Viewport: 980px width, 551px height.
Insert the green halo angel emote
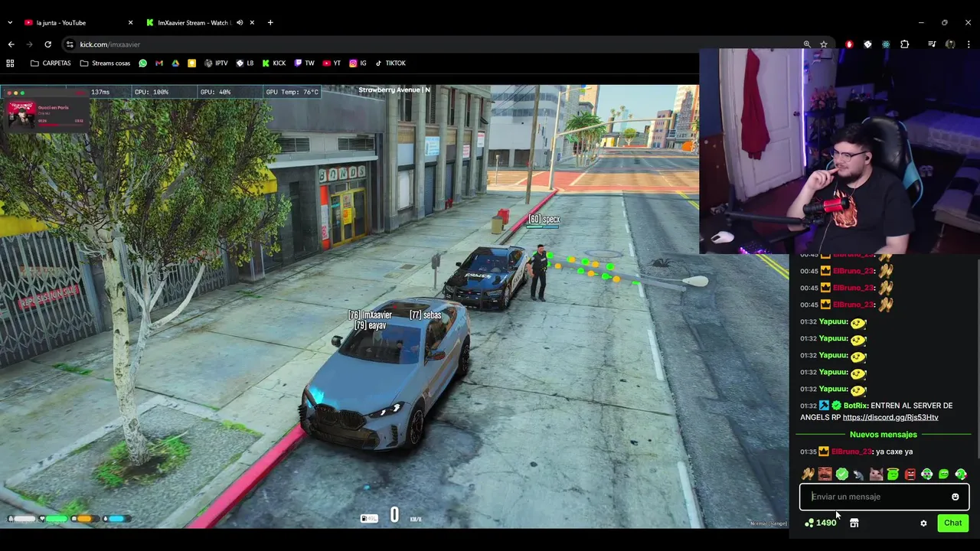[x=893, y=474]
